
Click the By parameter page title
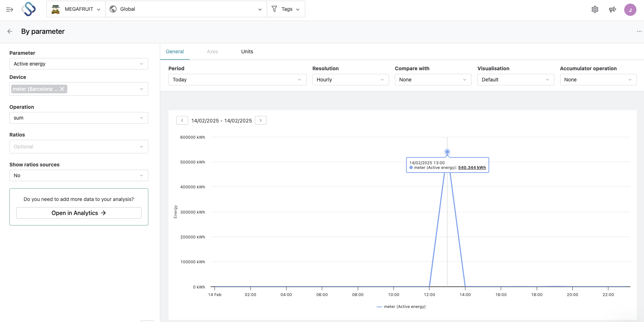pyautogui.click(x=43, y=31)
